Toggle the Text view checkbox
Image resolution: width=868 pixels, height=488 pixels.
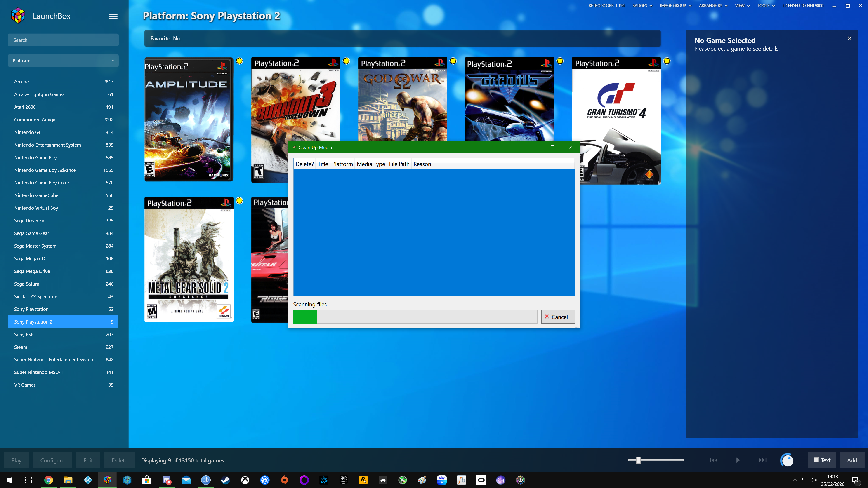click(816, 460)
